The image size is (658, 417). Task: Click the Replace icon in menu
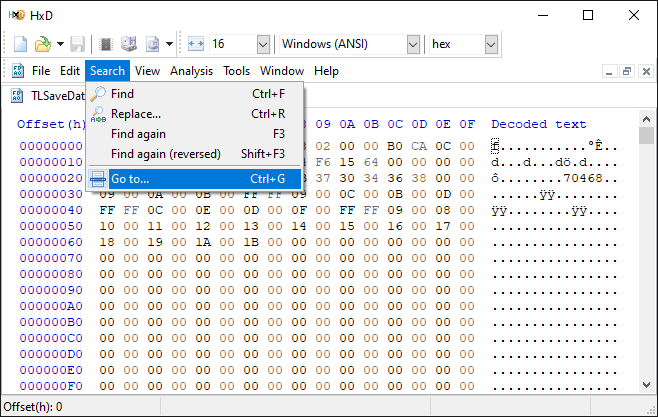click(x=98, y=114)
